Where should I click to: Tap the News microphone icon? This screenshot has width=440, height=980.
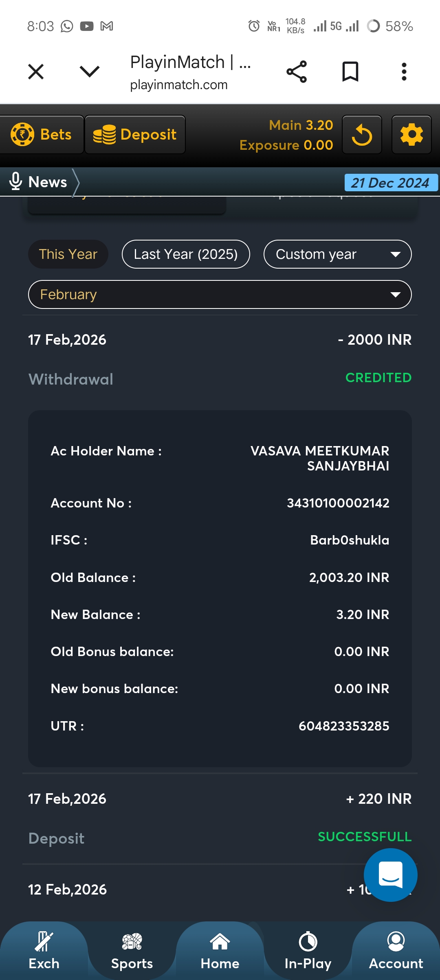[x=15, y=182]
